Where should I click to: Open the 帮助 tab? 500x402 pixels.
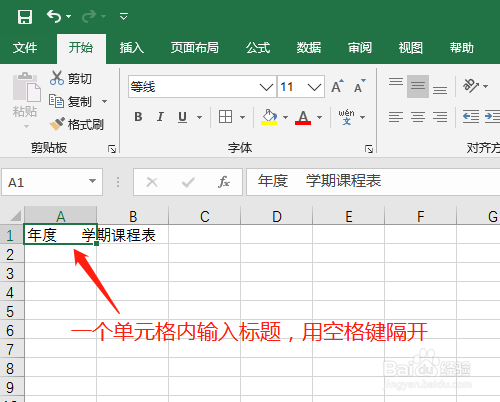462,48
